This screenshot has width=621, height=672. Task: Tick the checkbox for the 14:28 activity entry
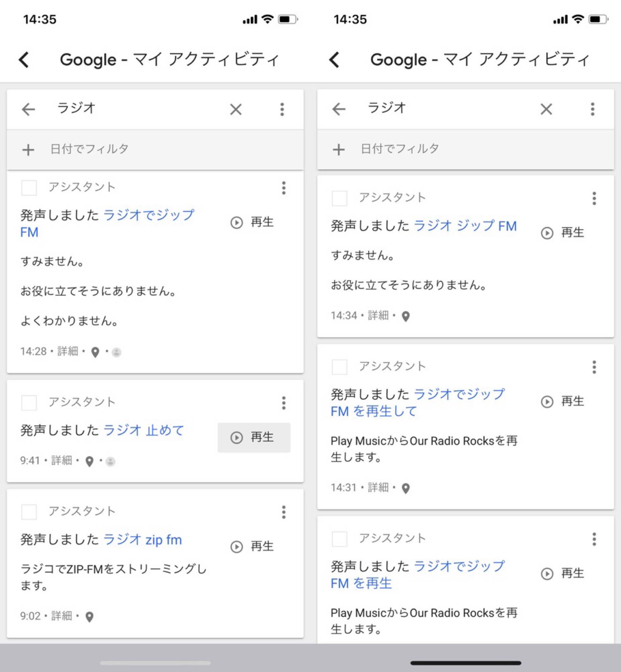(x=29, y=187)
